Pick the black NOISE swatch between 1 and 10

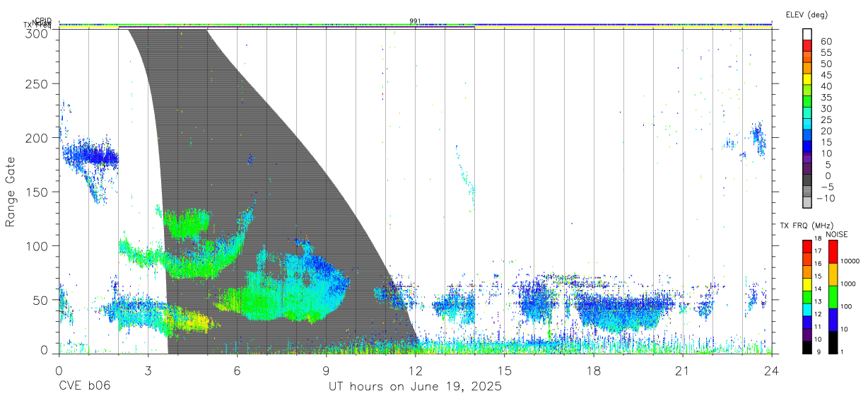click(x=832, y=341)
